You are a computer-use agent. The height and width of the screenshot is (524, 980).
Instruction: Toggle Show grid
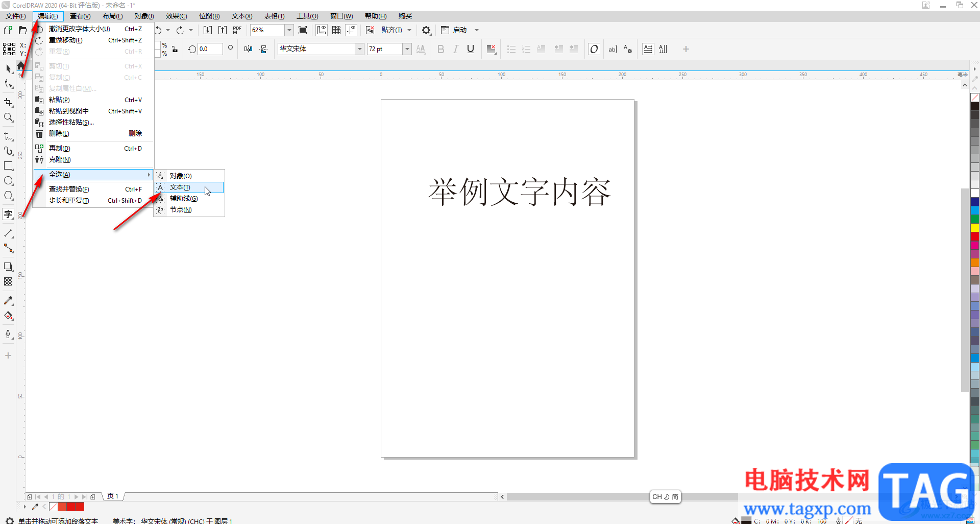point(336,30)
